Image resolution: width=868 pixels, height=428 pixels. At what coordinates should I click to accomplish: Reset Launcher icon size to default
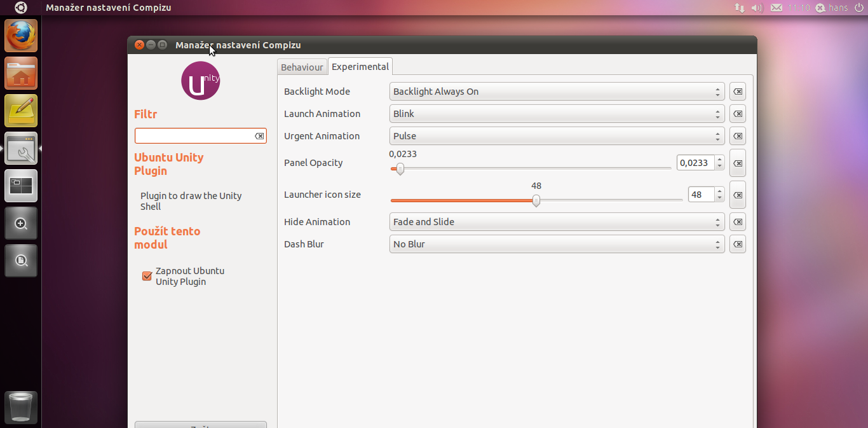(x=738, y=195)
